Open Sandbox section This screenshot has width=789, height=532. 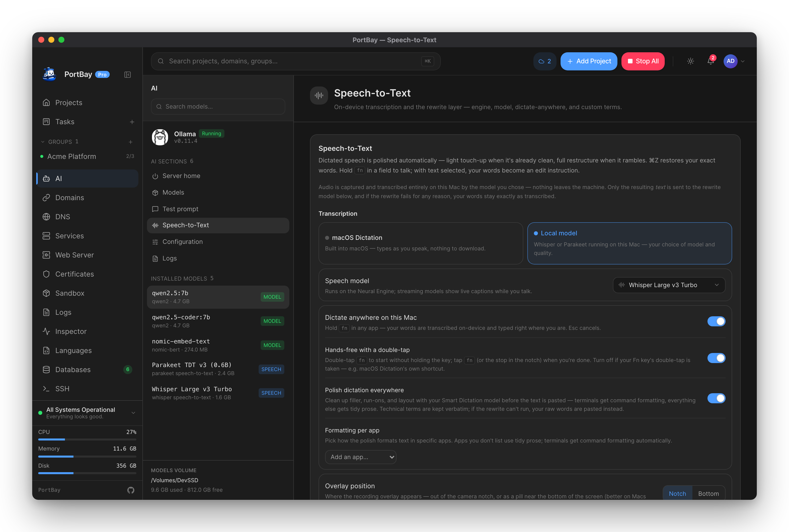pyautogui.click(x=87, y=293)
